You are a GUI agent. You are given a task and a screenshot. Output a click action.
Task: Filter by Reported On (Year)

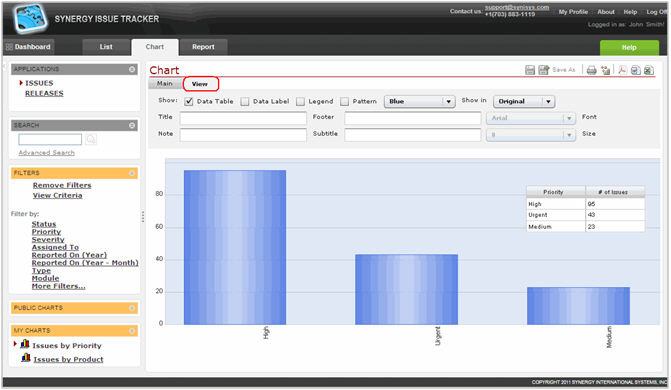(x=69, y=255)
